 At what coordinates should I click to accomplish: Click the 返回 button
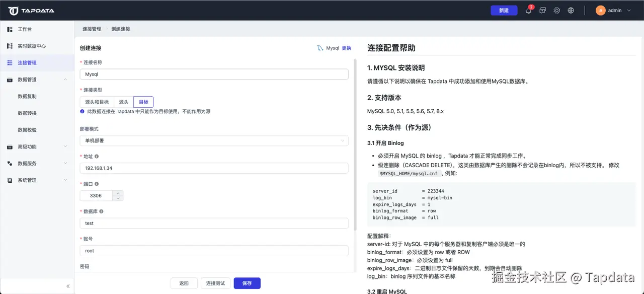(184, 283)
